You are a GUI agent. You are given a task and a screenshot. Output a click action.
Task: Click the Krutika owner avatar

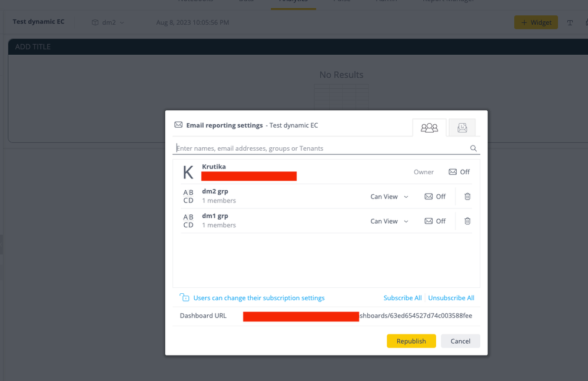pyautogui.click(x=188, y=172)
